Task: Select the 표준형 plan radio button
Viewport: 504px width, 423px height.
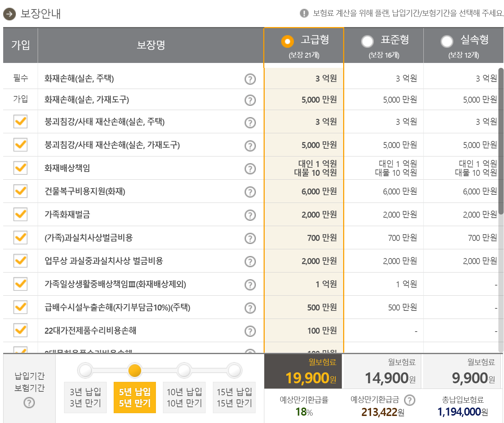Action: tap(367, 41)
